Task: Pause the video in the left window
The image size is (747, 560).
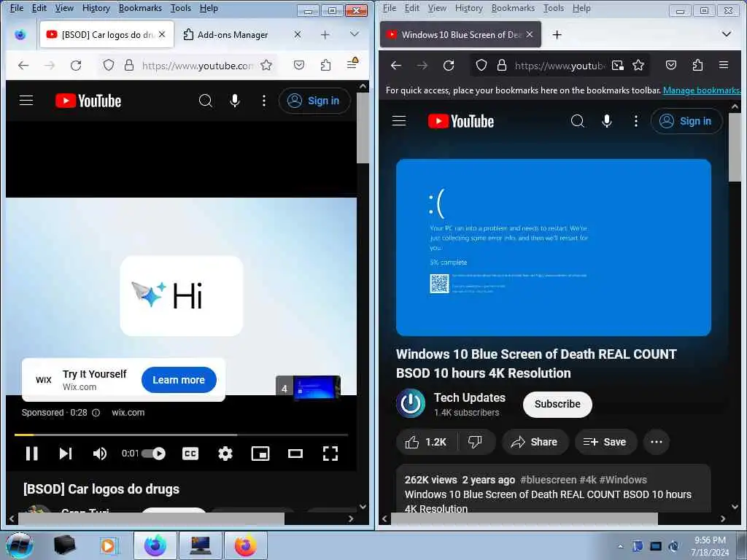Action: click(x=32, y=454)
